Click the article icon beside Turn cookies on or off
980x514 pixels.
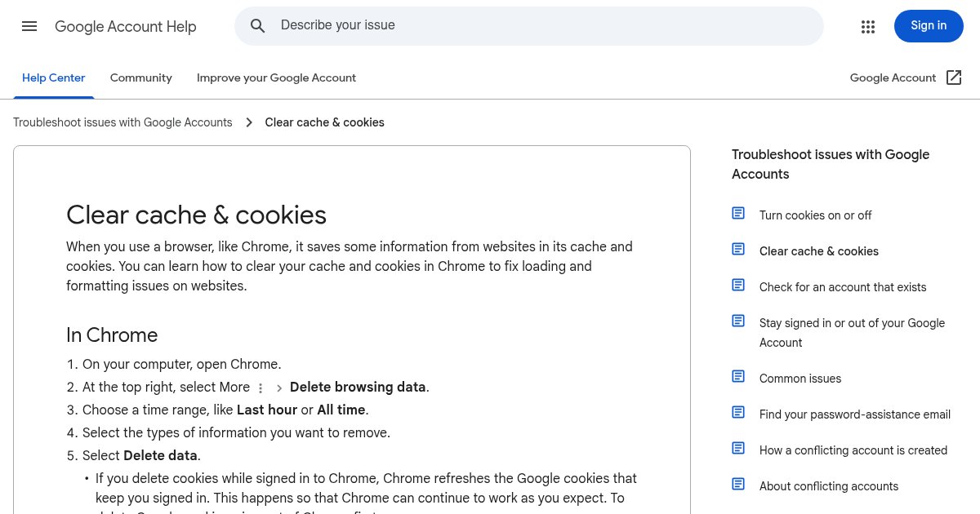[x=738, y=213]
